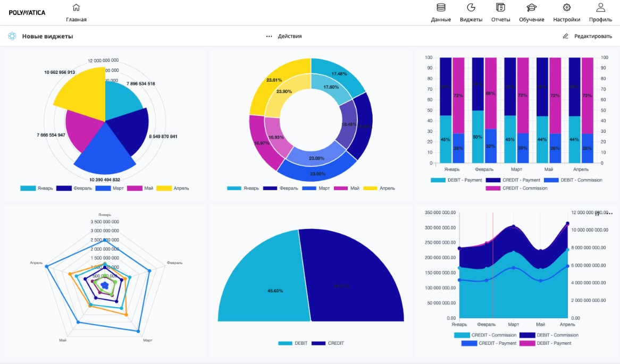Open the Виджеты section

point(471,13)
